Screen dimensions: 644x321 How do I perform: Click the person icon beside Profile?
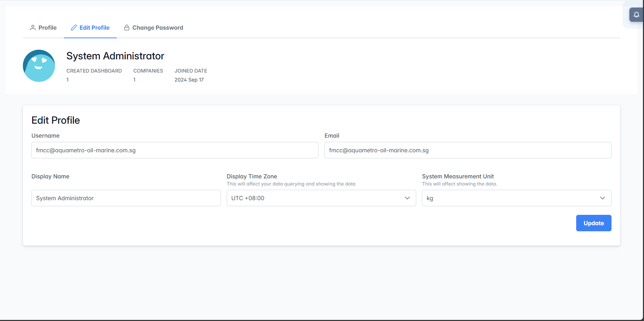click(x=33, y=28)
